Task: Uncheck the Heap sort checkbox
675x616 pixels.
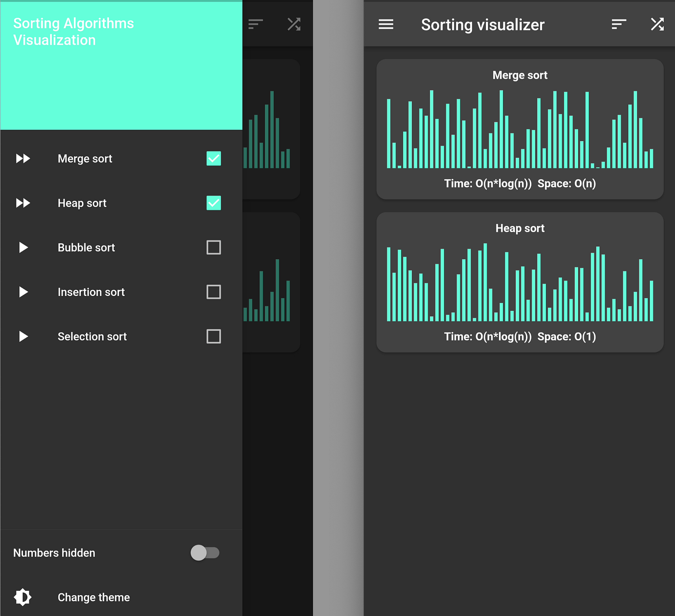Action: point(214,203)
